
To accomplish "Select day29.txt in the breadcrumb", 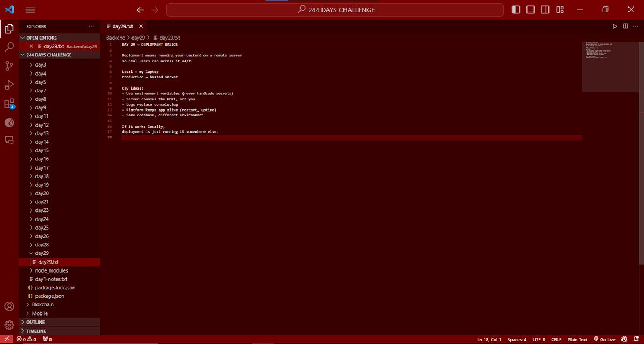I will (x=166, y=38).
